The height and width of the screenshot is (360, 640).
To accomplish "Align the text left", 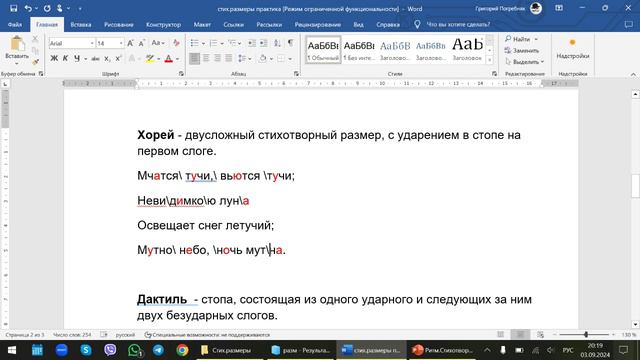I will [x=195, y=59].
